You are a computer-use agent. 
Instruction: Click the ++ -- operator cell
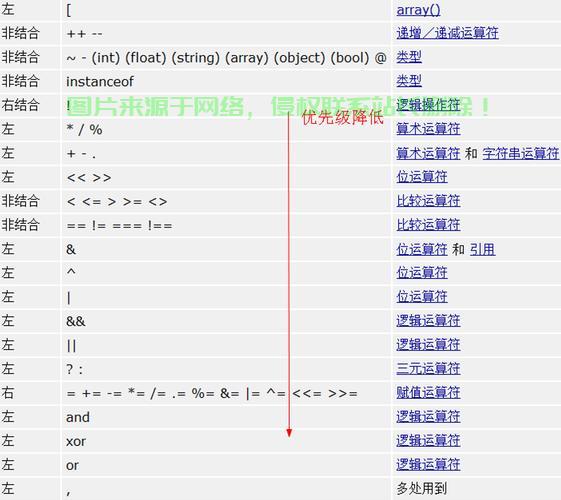[226, 34]
